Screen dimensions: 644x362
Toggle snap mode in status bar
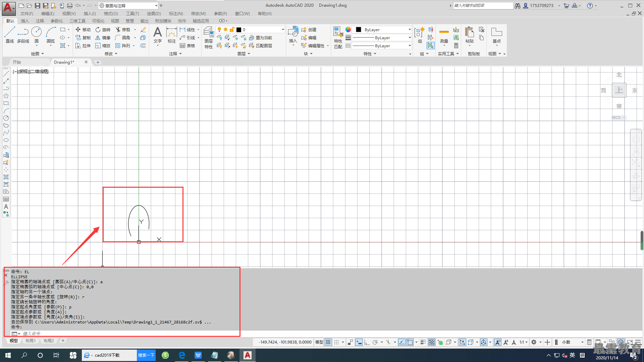(x=336, y=342)
